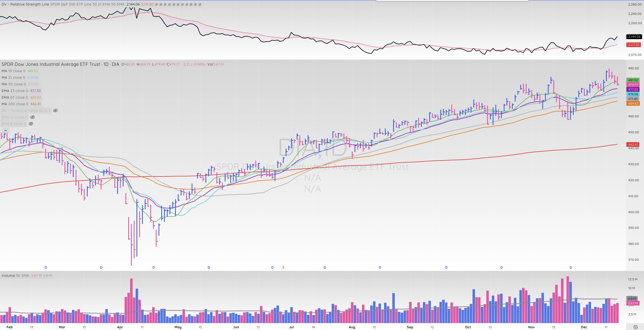Click dividend D marker near April 11
The image size is (644, 330).
coord(154,267)
